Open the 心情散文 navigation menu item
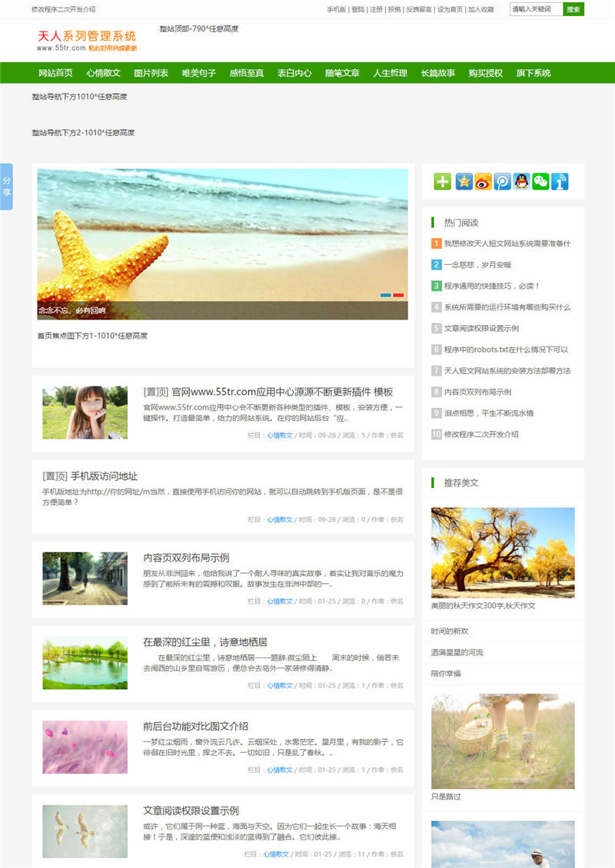615x868 pixels. (x=103, y=73)
